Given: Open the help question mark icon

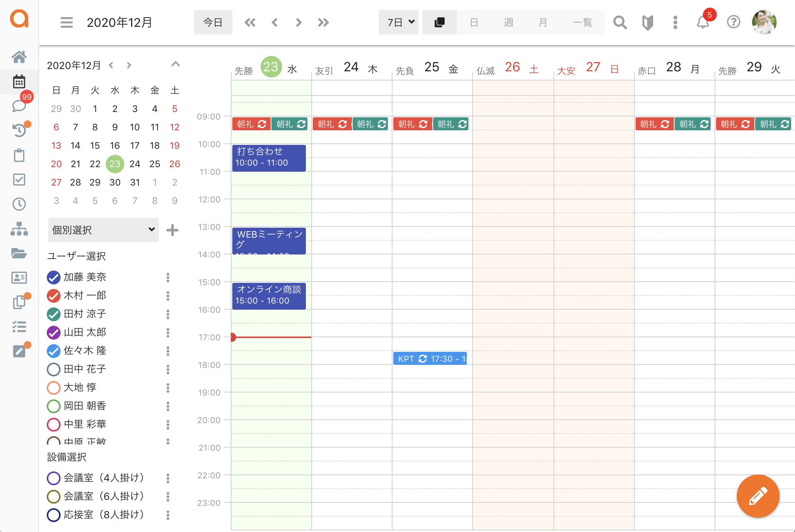Looking at the screenshot, I should pyautogui.click(x=733, y=22).
